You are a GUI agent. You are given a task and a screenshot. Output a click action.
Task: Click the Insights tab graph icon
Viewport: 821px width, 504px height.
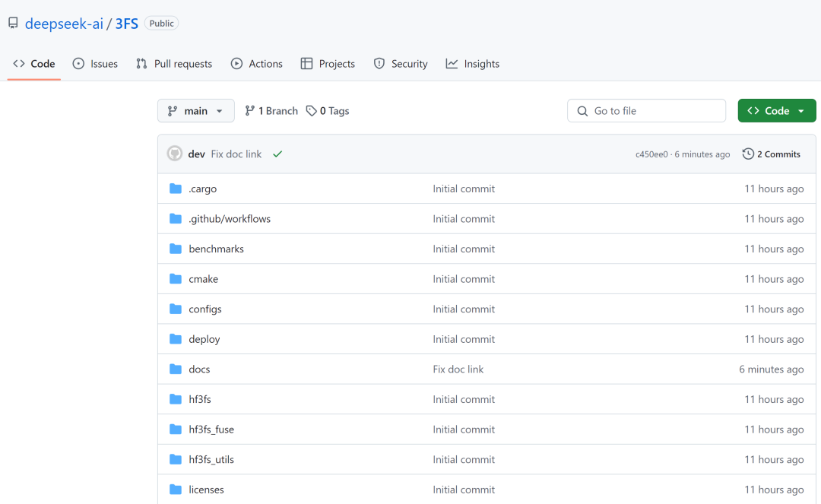pyautogui.click(x=452, y=64)
